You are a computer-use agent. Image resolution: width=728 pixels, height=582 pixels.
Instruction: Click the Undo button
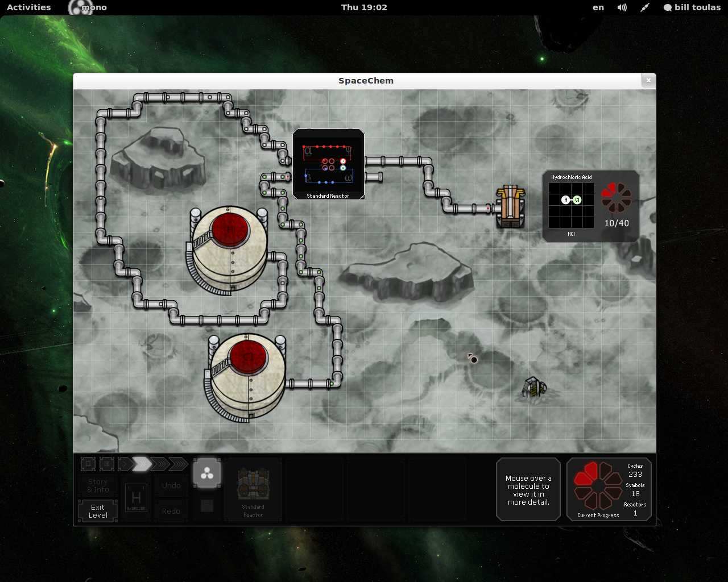click(x=171, y=486)
